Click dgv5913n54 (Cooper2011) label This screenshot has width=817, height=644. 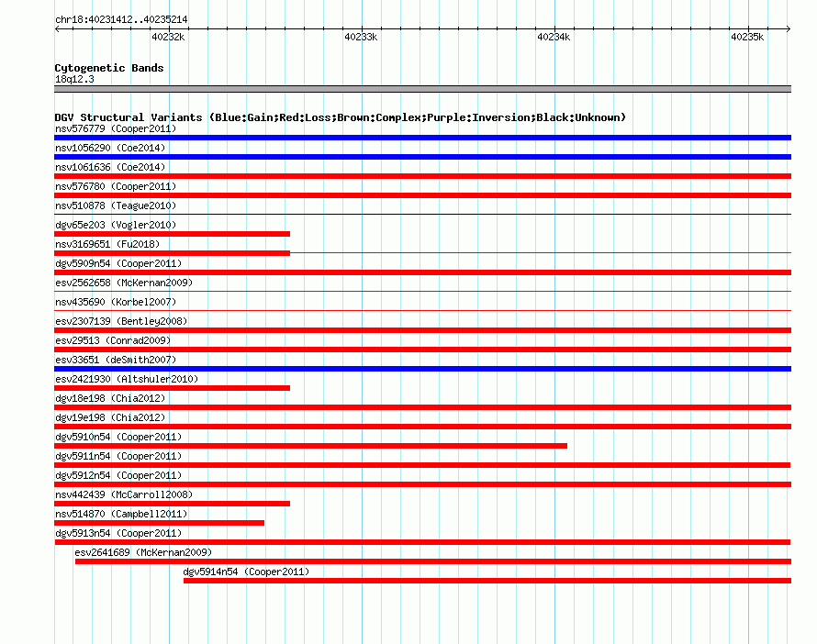[118, 533]
